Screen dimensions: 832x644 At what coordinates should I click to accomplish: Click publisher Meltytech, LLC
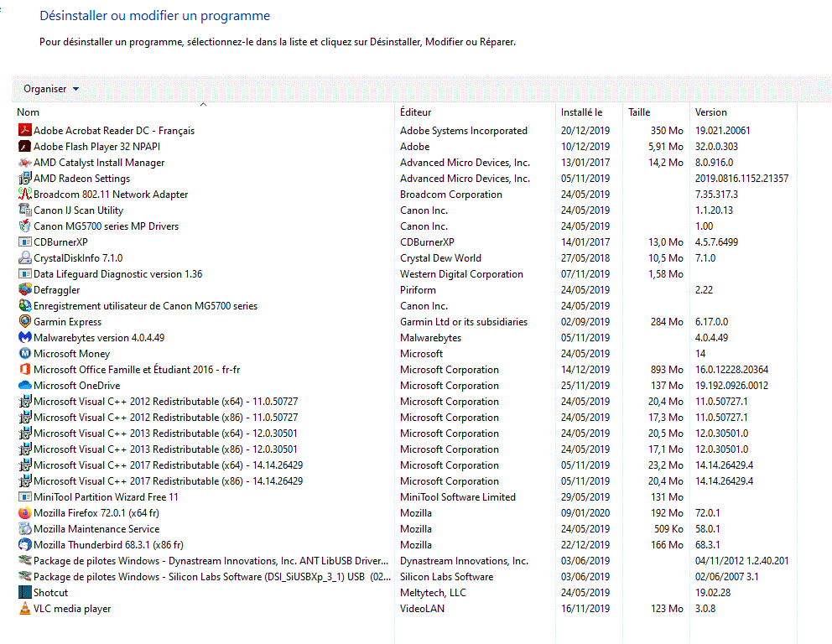(433, 592)
